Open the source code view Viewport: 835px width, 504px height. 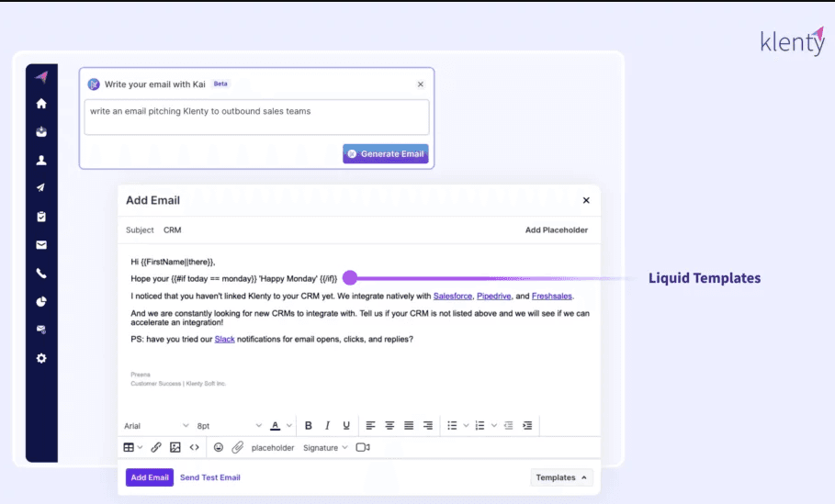(195, 447)
